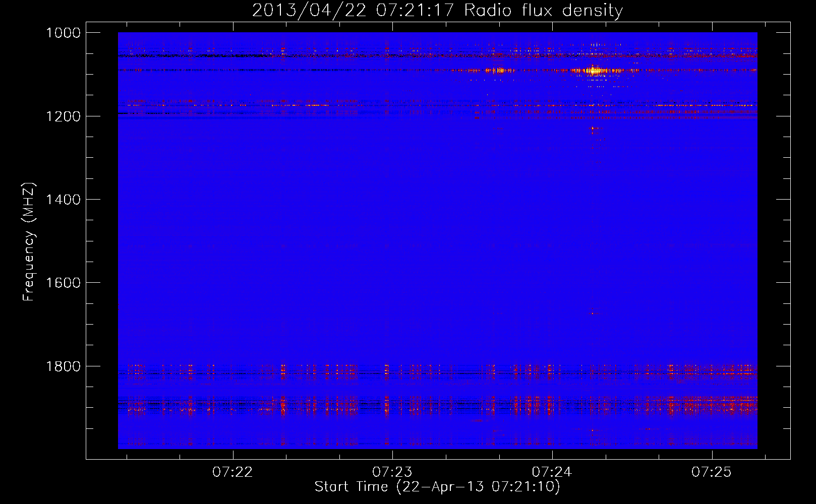Select the 1200 frequency tick label

click(63, 116)
